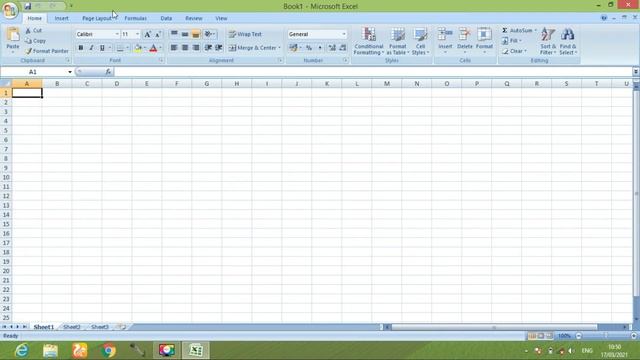Decrease indent
The image size is (640, 360).
pos(208,48)
